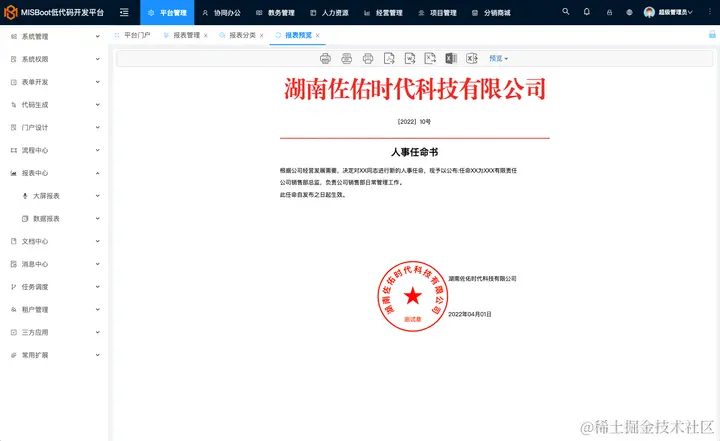The width and height of the screenshot is (720, 441).
Task: Collapse the 报表中心 chevron
Action: pyautogui.click(x=97, y=173)
